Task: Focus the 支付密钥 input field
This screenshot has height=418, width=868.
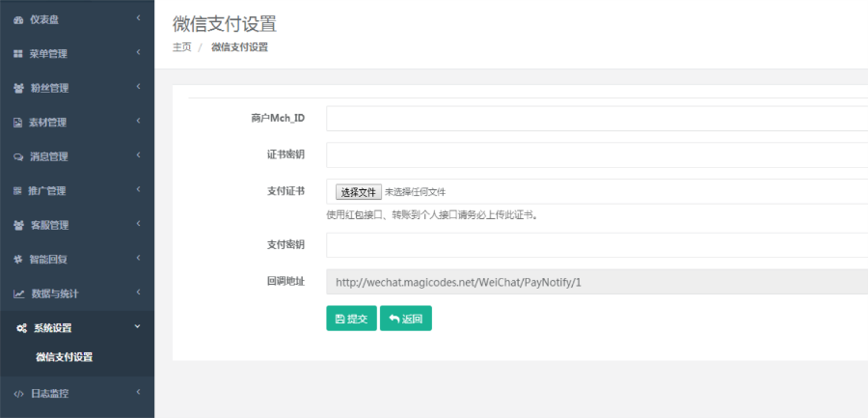Action: coord(597,245)
